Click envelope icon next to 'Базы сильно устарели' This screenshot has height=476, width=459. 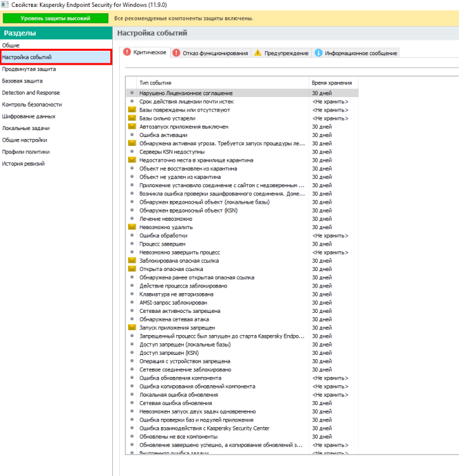click(x=132, y=118)
